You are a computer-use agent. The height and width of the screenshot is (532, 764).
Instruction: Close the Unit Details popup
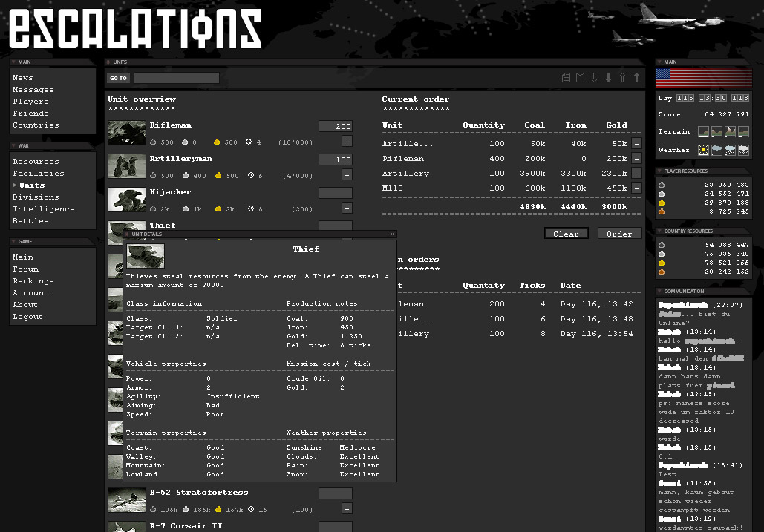tap(392, 234)
